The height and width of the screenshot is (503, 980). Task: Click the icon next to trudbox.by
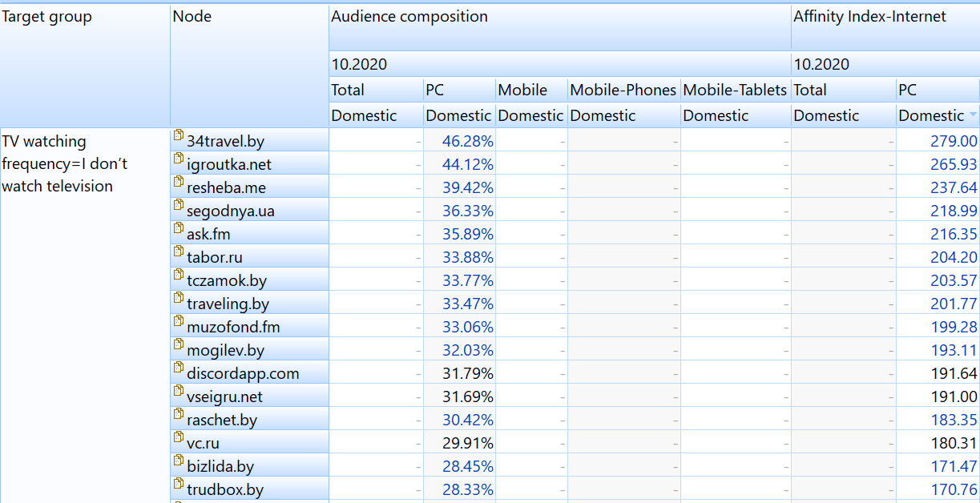179,485
